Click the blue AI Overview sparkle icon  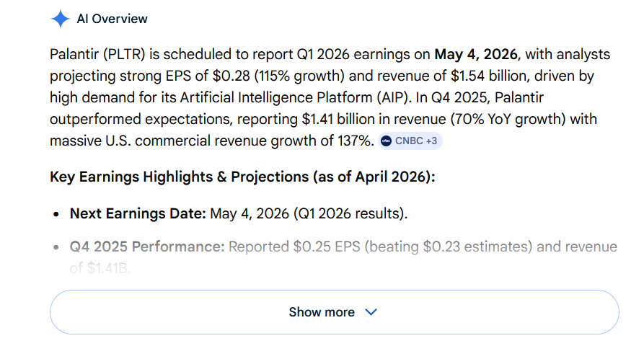60,19
